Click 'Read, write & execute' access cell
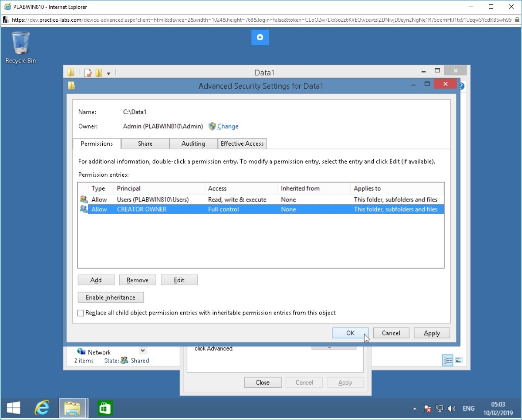 pyautogui.click(x=237, y=199)
